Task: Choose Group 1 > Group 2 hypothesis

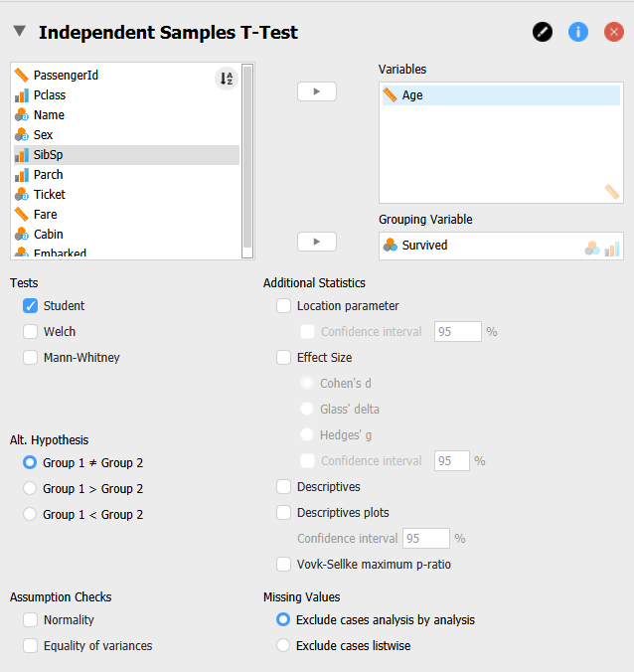Action: (31, 489)
